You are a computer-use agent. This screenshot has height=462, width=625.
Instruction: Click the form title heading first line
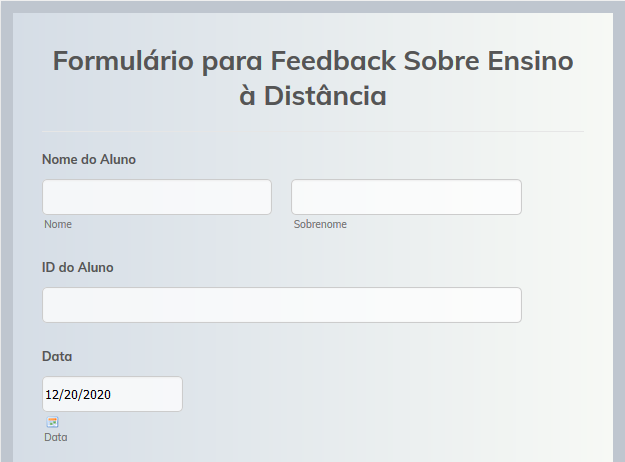point(312,61)
